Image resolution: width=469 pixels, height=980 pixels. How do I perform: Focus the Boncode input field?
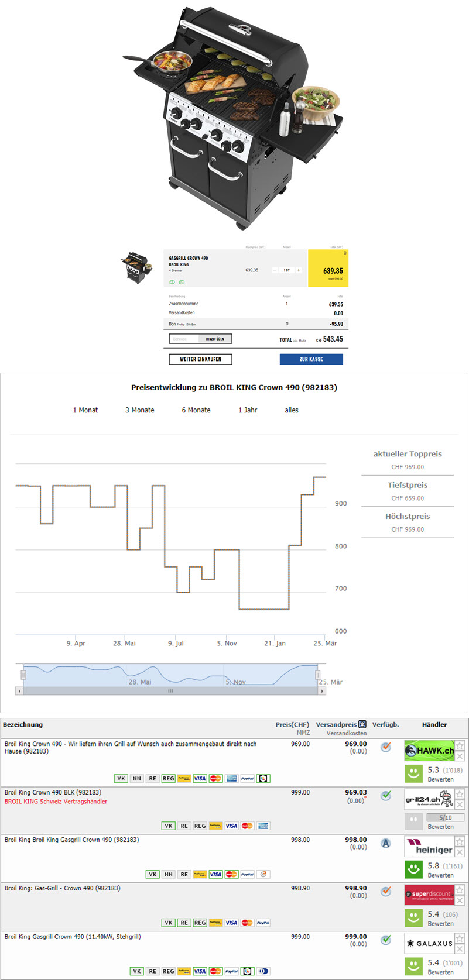point(184,339)
